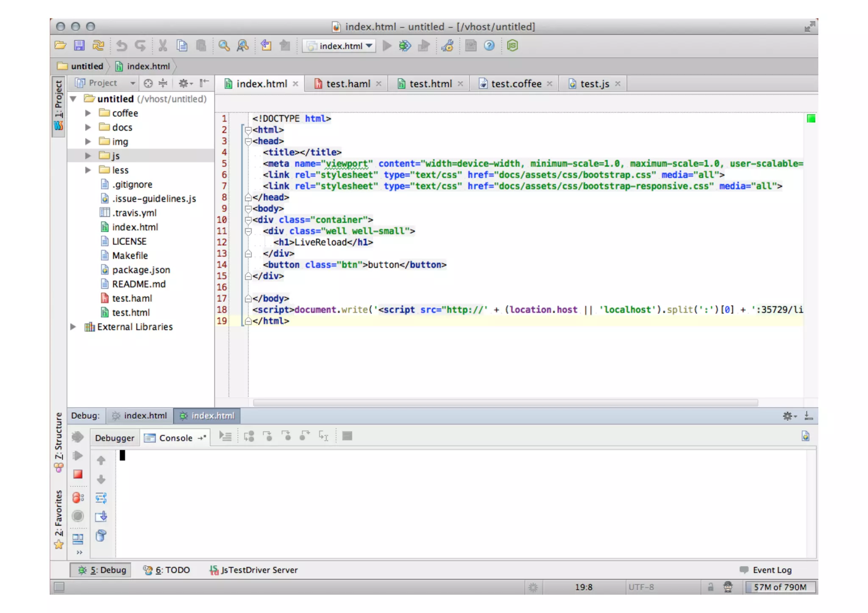Screen dimensions: 868x613
Task: Click the Resume Program icon in the debug sidebar
Action: [x=78, y=455]
